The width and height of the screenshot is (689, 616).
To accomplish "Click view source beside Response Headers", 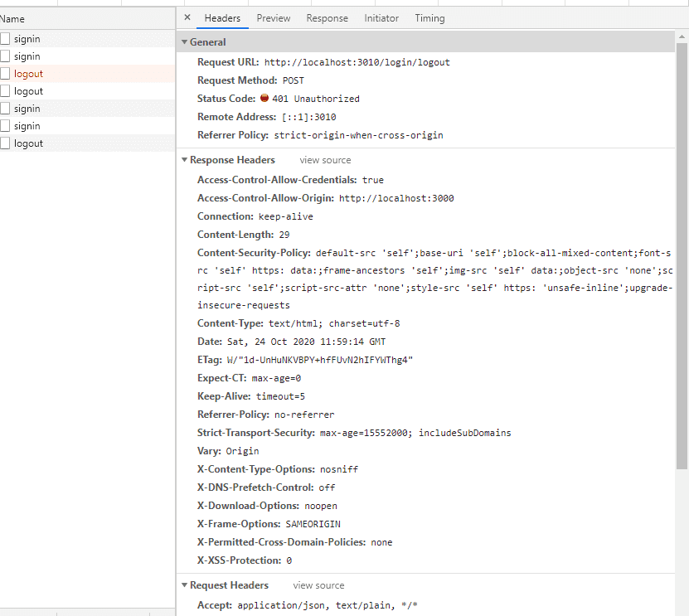I will pyautogui.click(x=325, y=160).
